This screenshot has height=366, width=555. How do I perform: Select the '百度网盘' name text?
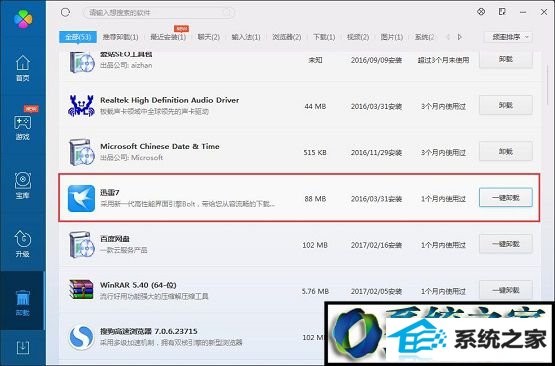[115, 239]
